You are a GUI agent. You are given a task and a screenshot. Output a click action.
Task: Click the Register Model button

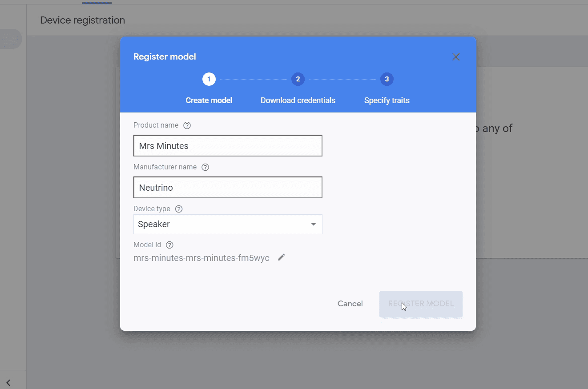420,304
